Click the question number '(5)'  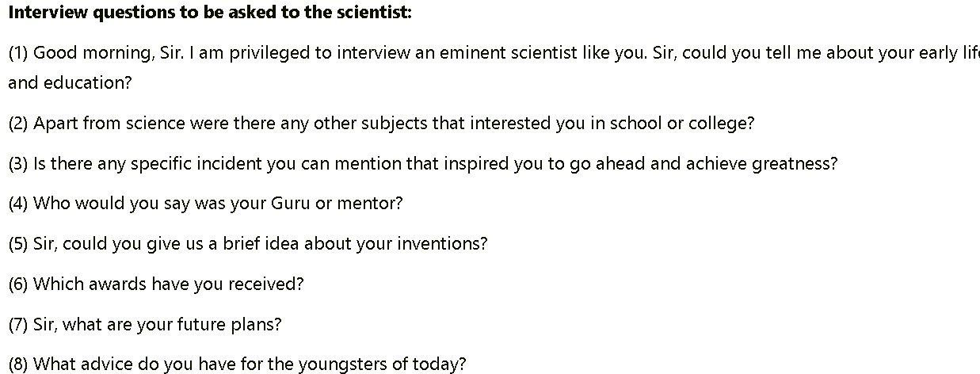tap(18, 244)
